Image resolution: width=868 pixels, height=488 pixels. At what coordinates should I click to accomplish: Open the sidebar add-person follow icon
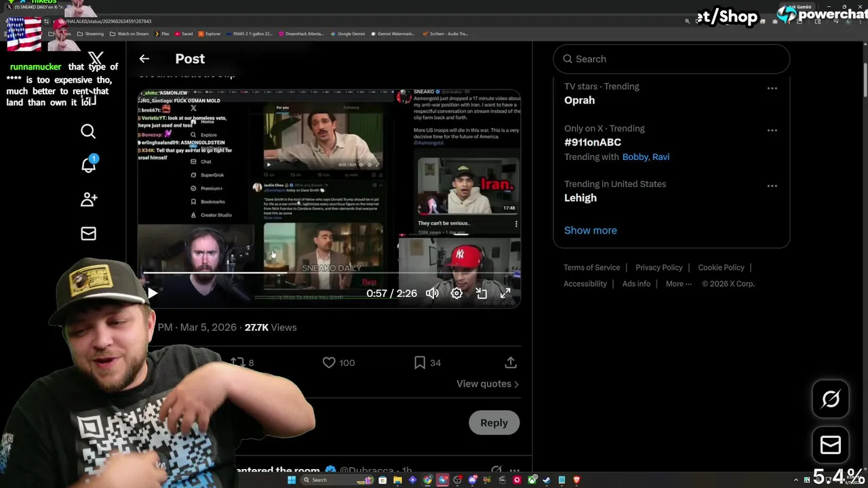[x=88, y=199]
